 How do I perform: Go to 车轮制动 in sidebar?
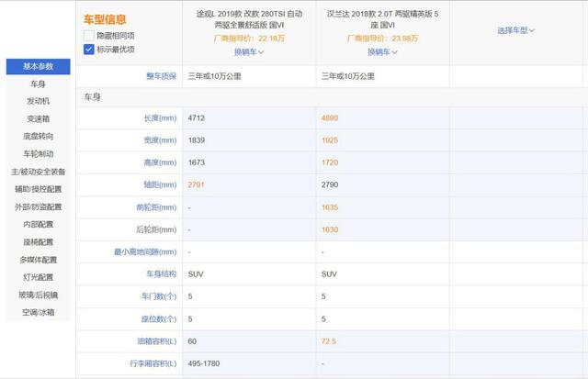coord(39,154)
